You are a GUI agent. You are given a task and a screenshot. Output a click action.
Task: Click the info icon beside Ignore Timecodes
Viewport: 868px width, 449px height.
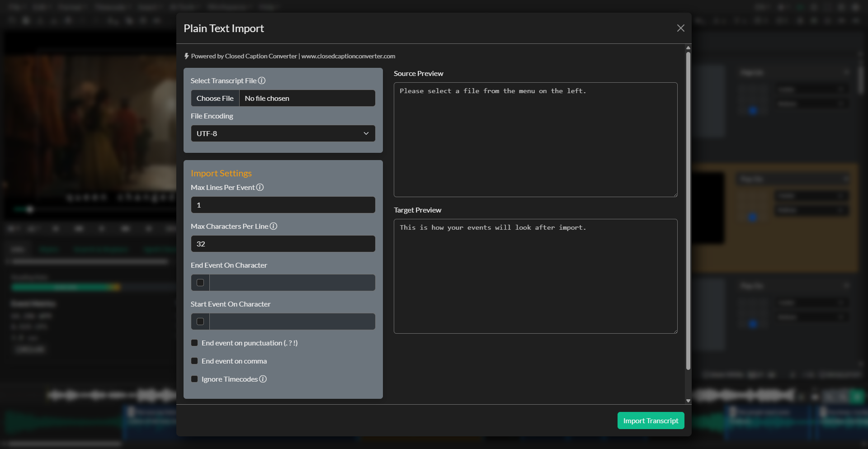tap(263, 379)
